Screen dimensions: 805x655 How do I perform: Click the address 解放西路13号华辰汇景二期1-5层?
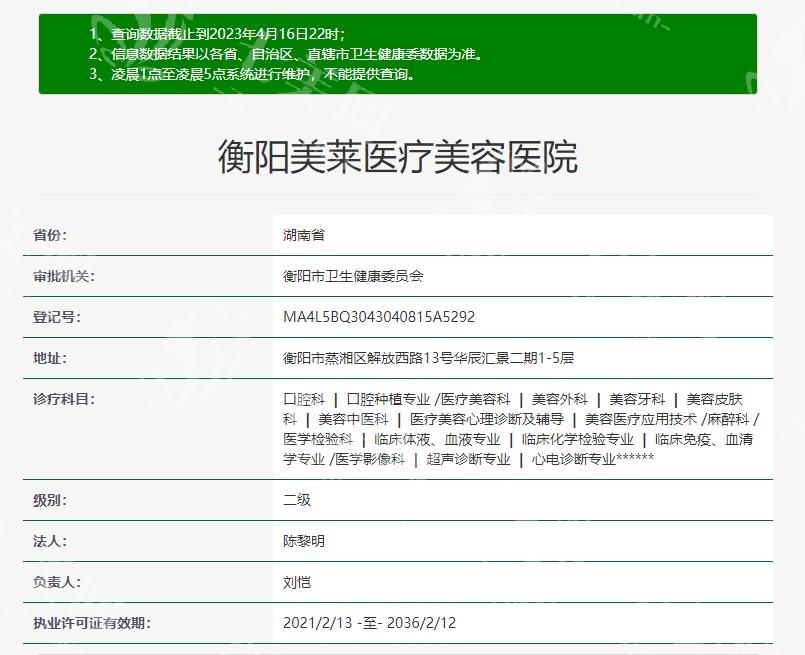(428, 358)
